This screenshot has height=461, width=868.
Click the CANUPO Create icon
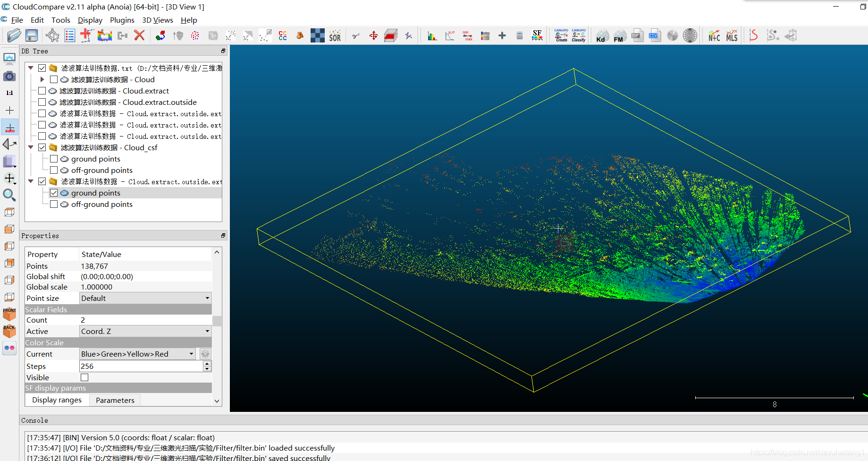(x=561, y=35)
